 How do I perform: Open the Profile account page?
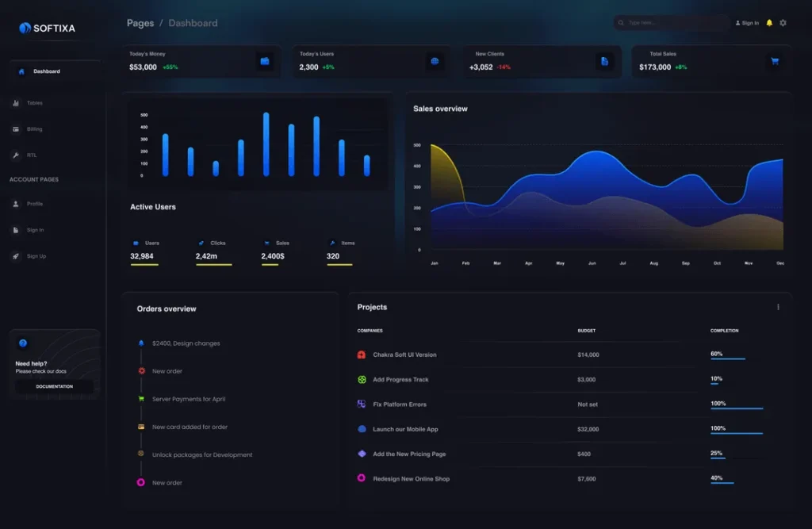coord(34,204)
